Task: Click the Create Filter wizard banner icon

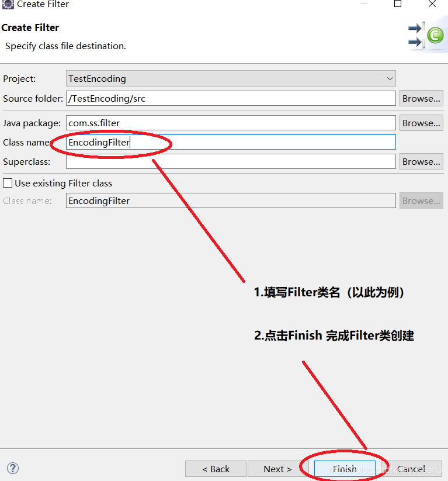Action: (426, 36)
